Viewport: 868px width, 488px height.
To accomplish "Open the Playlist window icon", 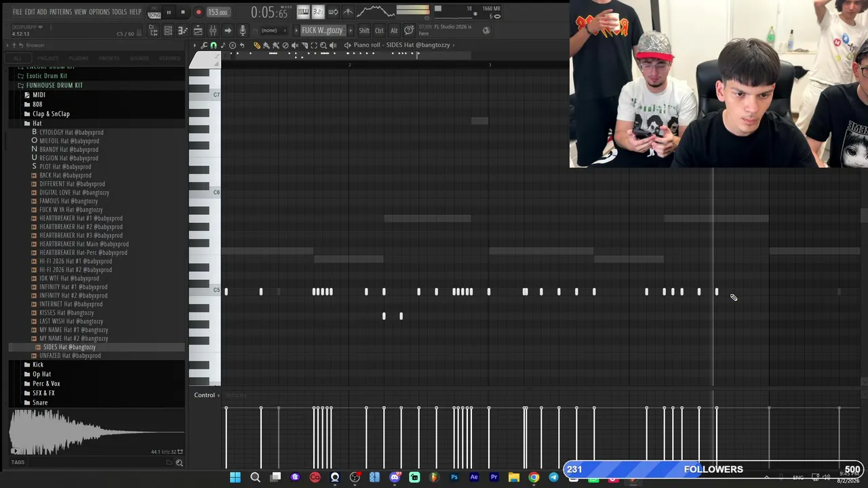I will pos(168,30).
